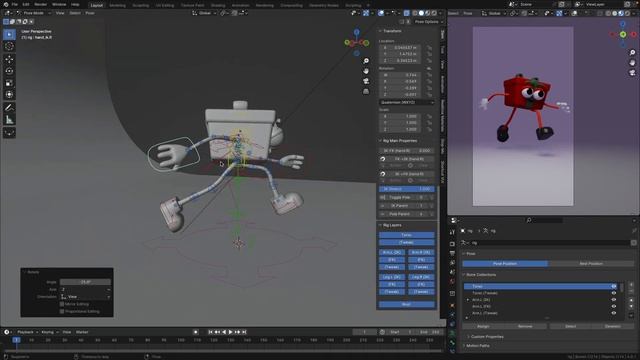The image size is (640, 360).
Task: Select rendered viewport shading sphere in main header
Action: 434,13
